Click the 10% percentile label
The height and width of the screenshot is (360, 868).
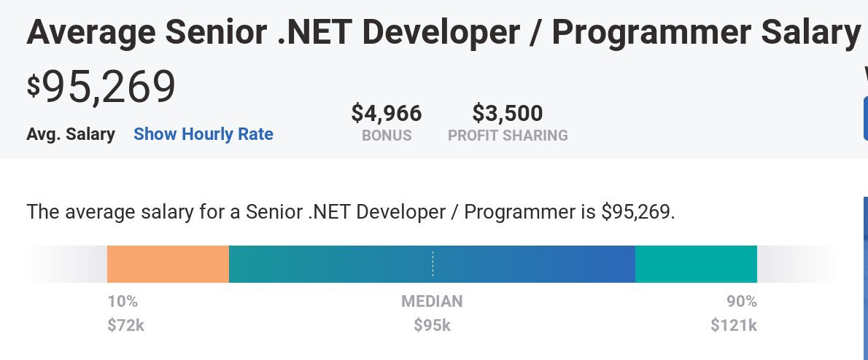coord(123,302)
